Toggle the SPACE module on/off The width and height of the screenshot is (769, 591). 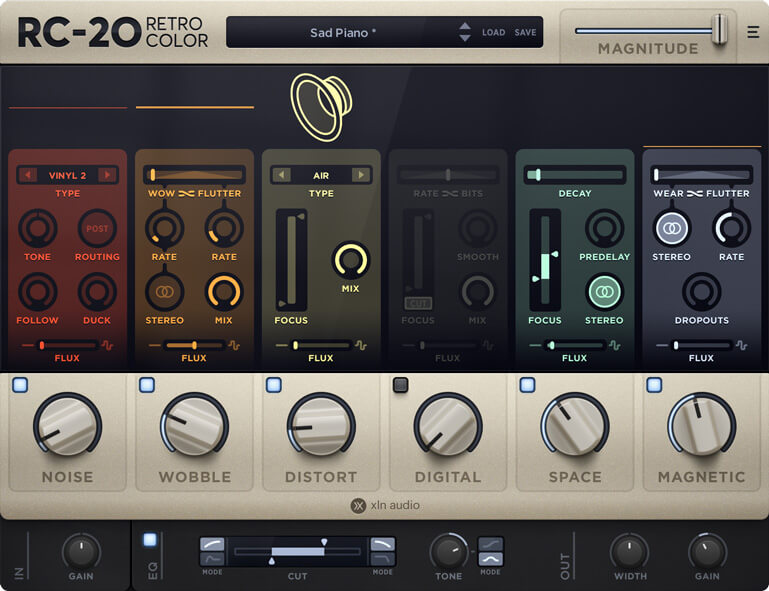(527, 385)
